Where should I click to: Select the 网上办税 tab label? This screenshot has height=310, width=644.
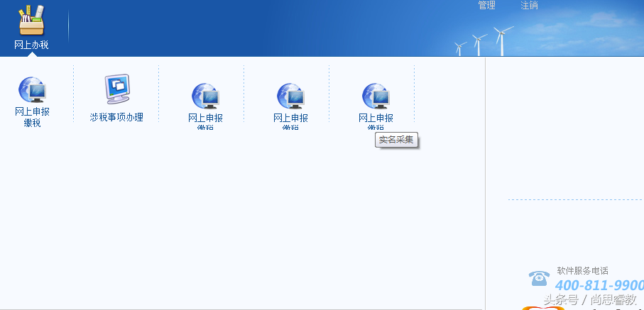coord(31,45)
